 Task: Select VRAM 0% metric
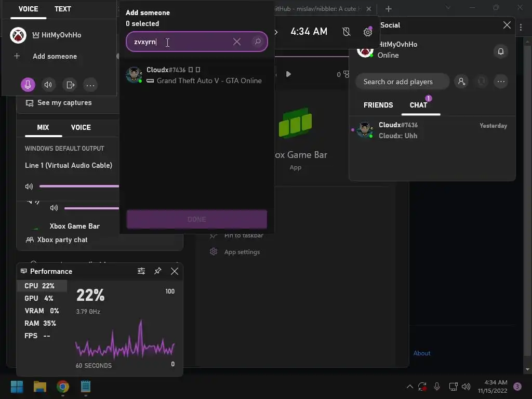coord(43,311)
